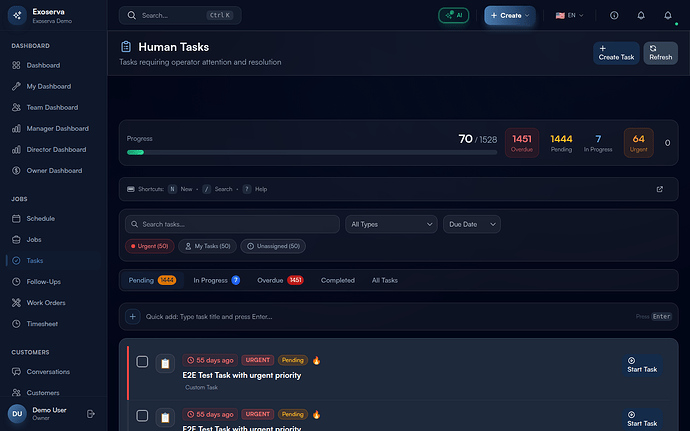Screen dimensions: 690x431
Task: Click the info circle icon in top bar
Action: (613, 16)
